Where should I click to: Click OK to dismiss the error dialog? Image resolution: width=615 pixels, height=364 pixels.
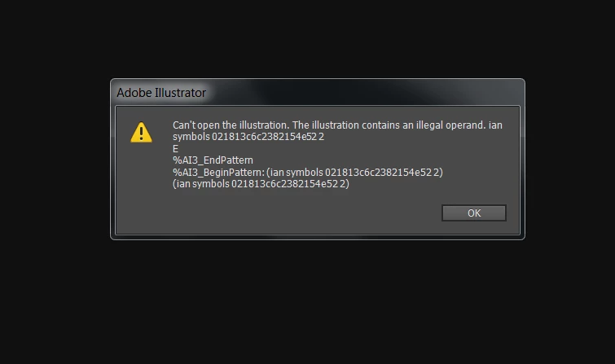(x=474, y=213)
